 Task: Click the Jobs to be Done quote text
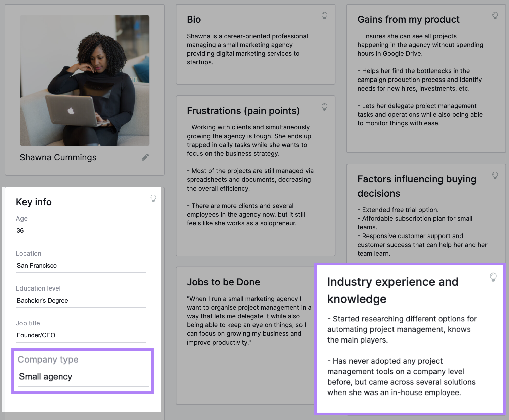tap(249, 320)
